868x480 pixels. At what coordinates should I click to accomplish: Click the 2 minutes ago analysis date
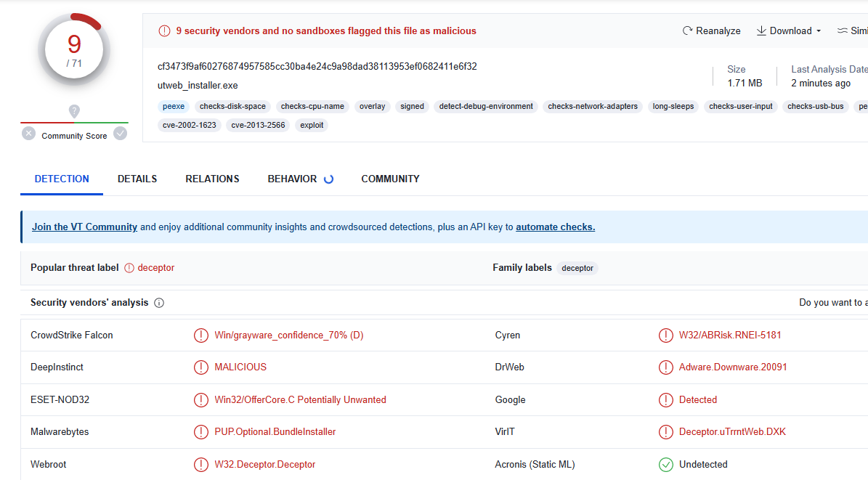pyautogui.click(x=820, y=83)
